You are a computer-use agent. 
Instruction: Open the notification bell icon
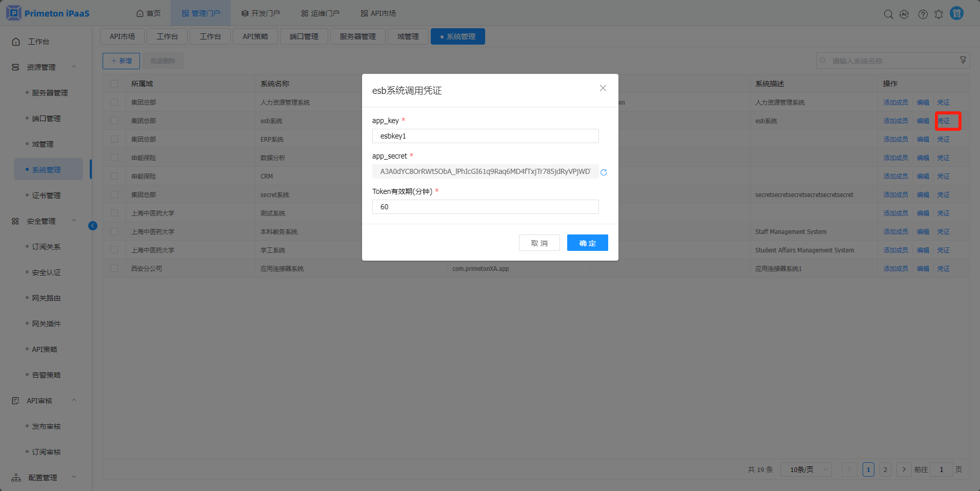[x=938, y=14]
